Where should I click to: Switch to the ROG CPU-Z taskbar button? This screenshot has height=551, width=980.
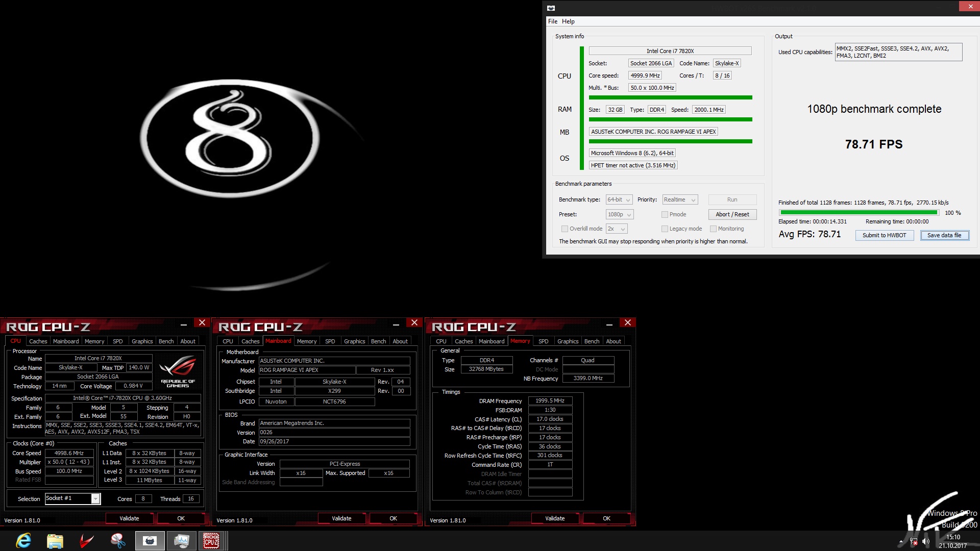pyautogui.click(x=211, y=541)
